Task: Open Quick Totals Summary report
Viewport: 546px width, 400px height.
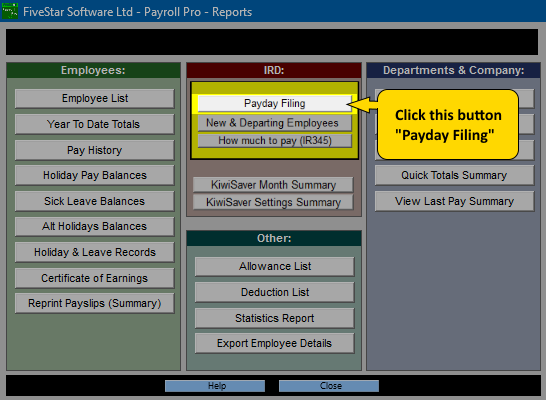Action: [454, 175]
